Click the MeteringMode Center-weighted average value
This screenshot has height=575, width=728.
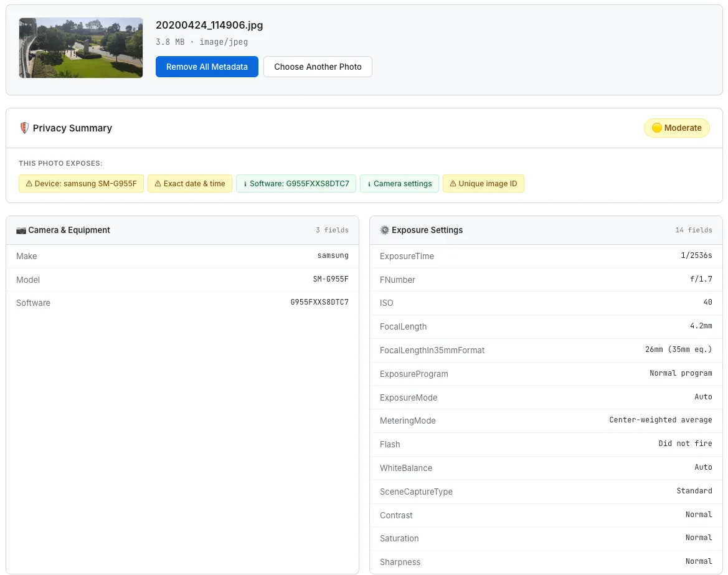tap(660, 421)
